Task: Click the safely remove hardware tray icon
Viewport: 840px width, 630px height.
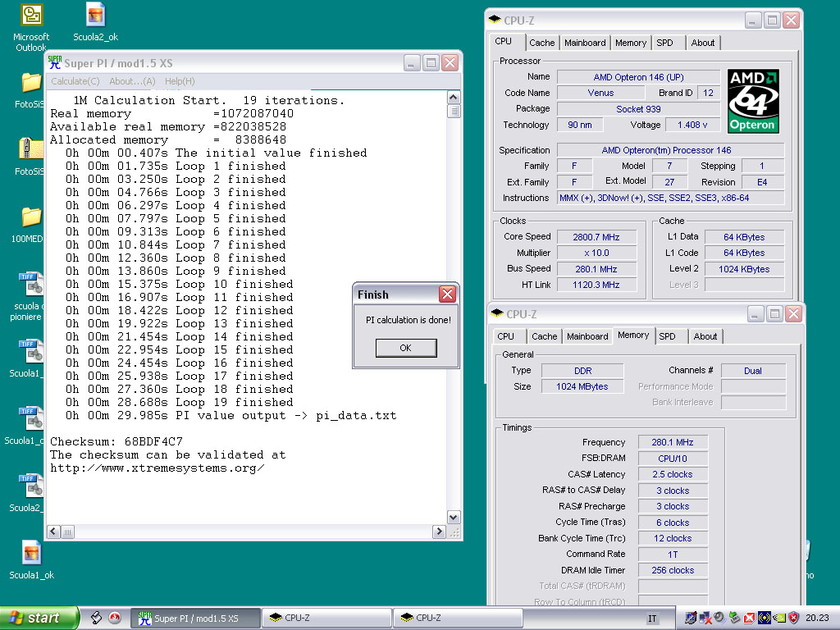Action: (x=734, y=618)
